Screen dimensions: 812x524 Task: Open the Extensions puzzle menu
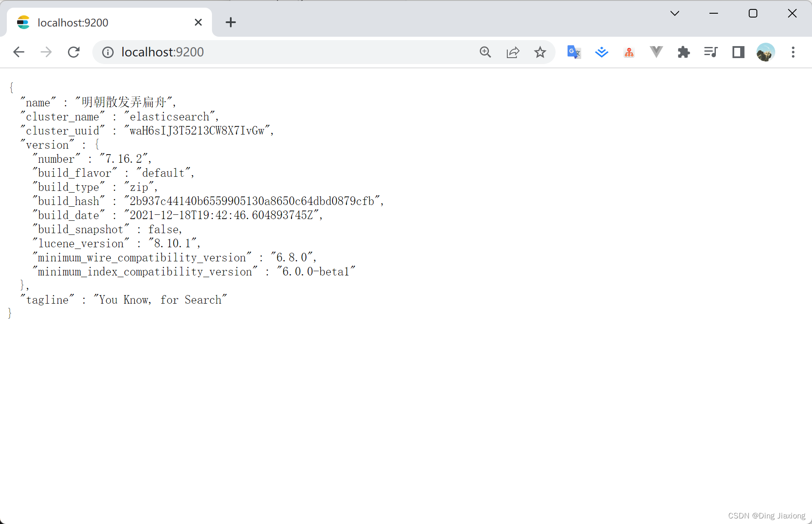(683, 52)
